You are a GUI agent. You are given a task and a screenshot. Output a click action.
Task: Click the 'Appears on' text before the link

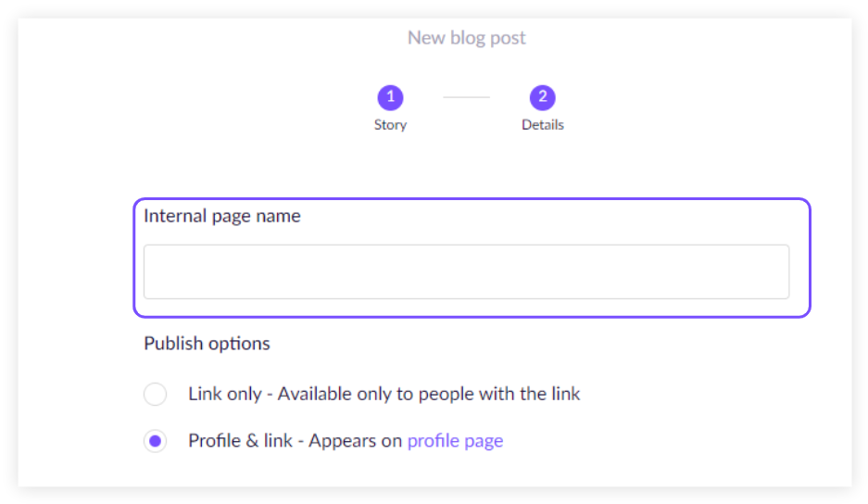pyautogui.click(x=356, y=441)
